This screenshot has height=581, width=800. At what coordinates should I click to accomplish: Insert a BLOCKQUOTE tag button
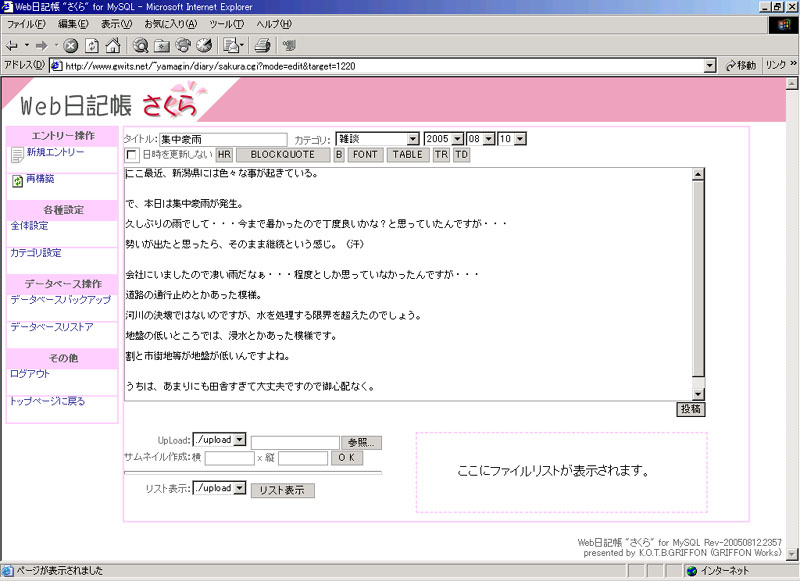[x=282, y=155]
